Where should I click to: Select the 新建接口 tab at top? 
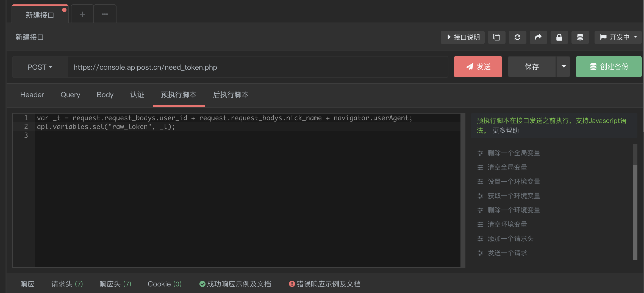point(40,15)
